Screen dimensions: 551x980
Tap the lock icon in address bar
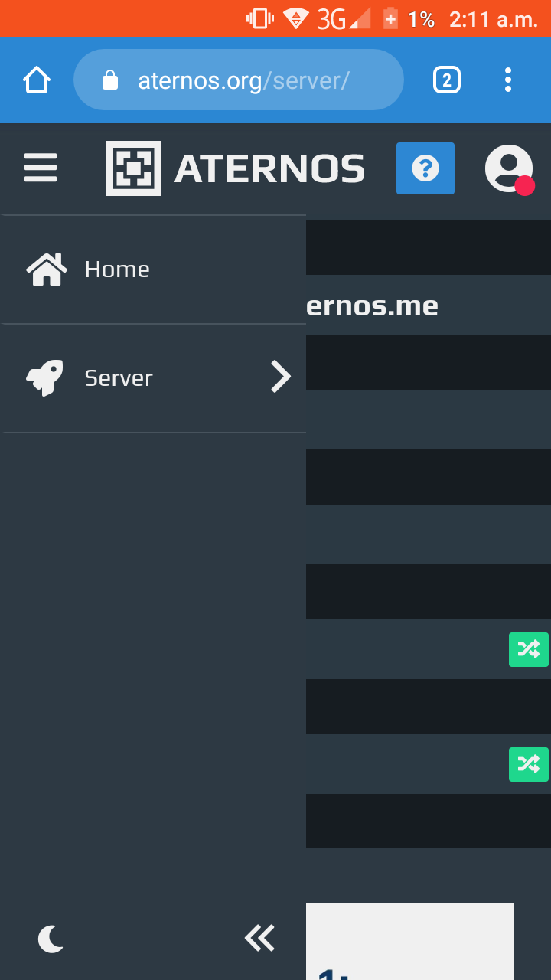click(x=110, y=80)
